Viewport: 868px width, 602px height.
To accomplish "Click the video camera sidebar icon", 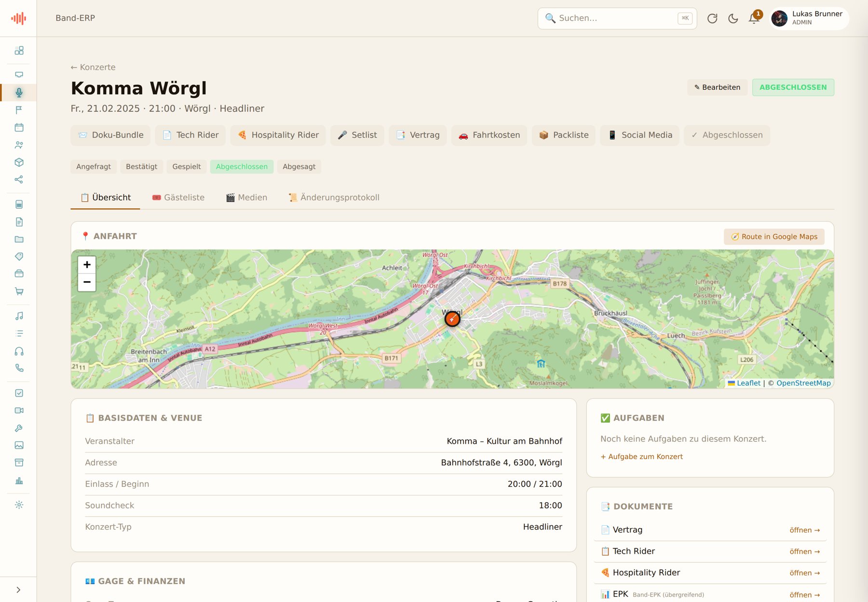I will click(19, 410).
